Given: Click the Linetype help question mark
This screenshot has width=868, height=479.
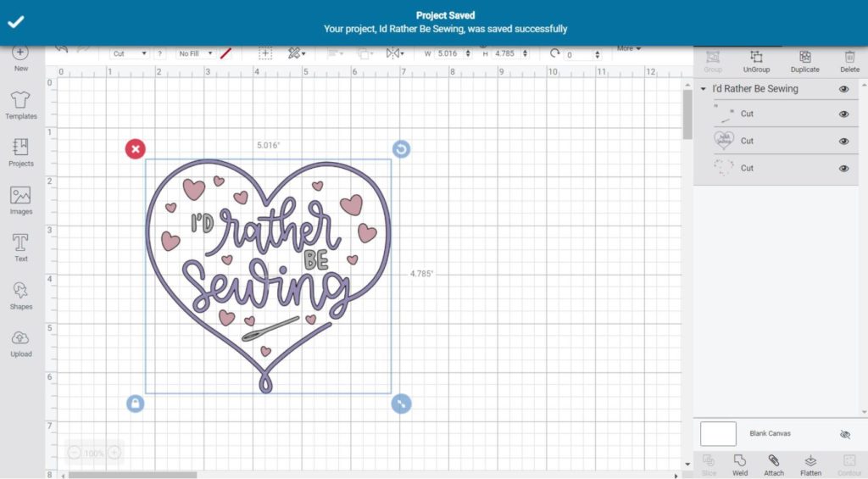Looking at the screenshot, I should 159,53.
